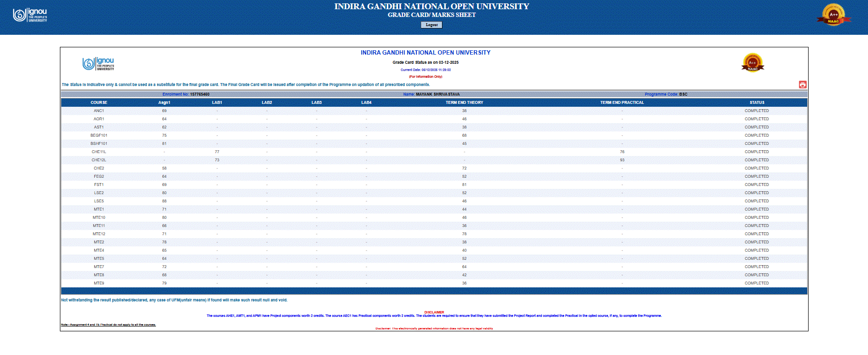Click the theory mark 78 for MTE12
This screenshot has height=355, width=868.
point(464,234)
